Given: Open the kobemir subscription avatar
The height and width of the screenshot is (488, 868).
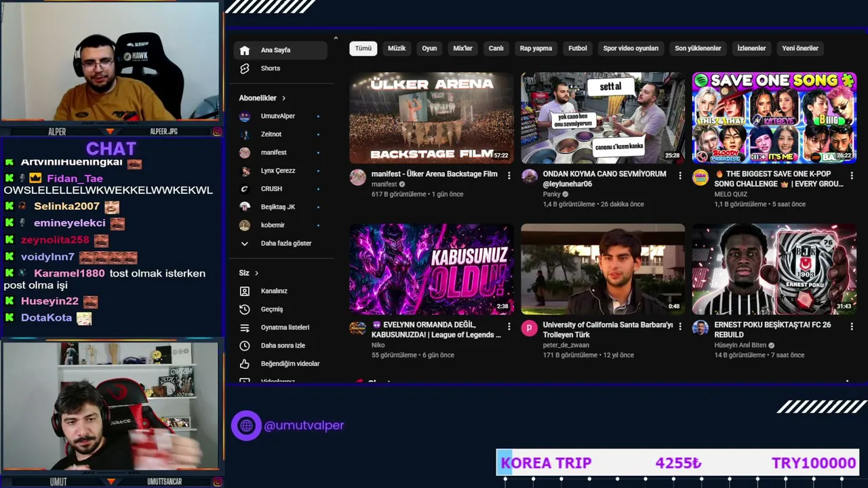Looking at the screenshot, I should [x=245, y=225].
